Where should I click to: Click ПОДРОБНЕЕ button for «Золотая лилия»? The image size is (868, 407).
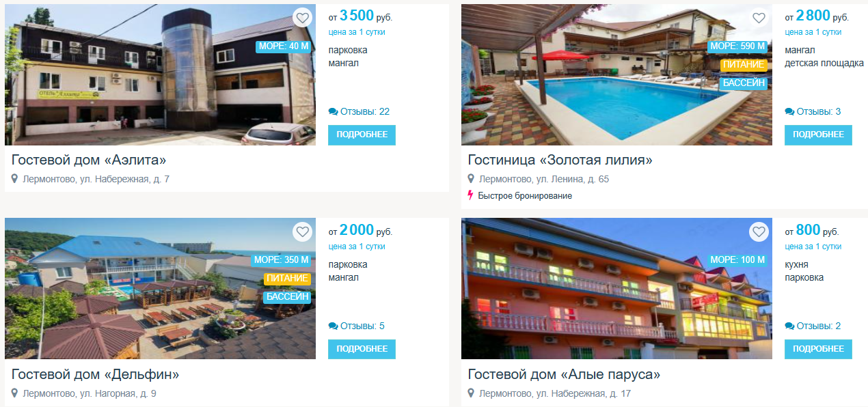pyautogui.click(x=818, y=135)
